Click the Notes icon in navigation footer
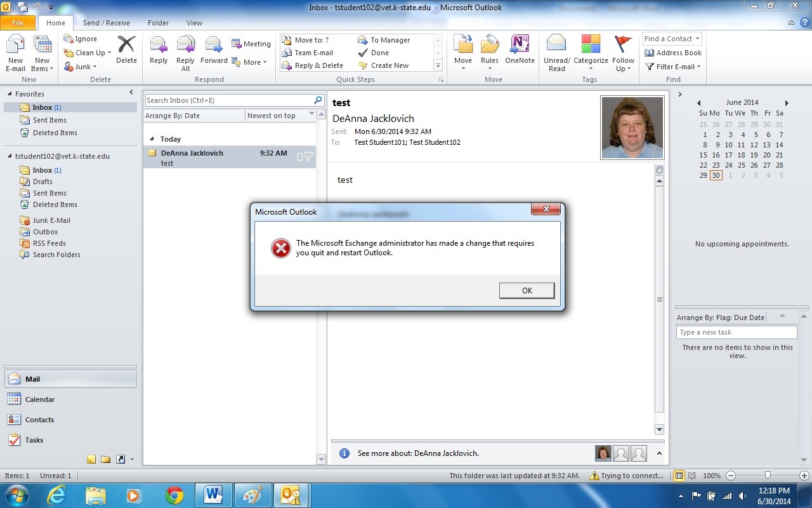This screenshot has height=508, width=812. [91, 459]
